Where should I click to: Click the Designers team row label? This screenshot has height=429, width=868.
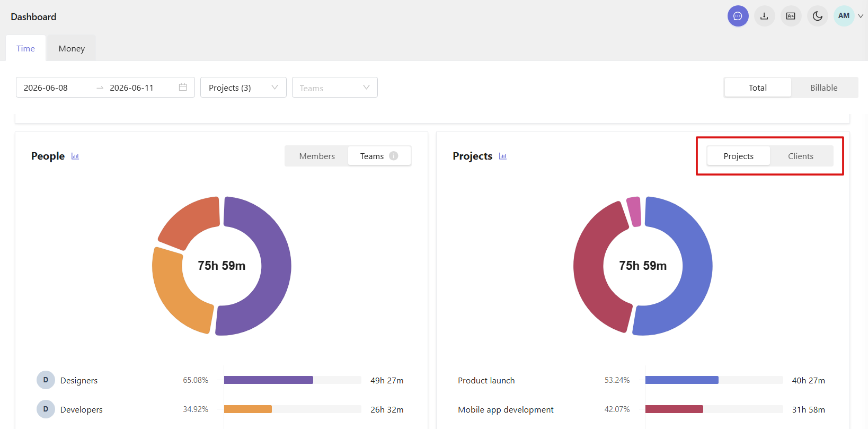point(79,380)
